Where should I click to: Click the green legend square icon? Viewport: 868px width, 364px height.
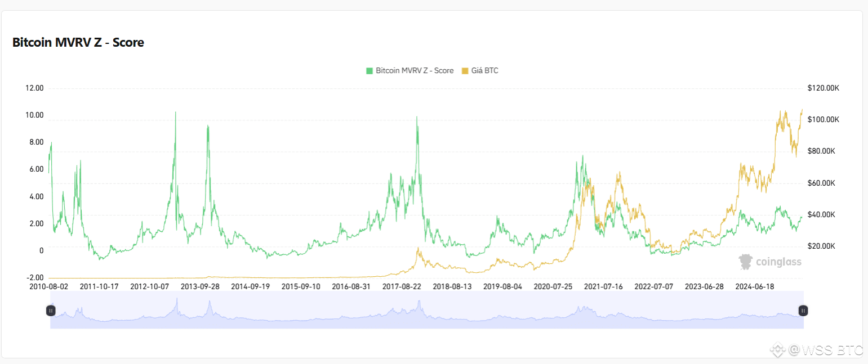(x=369, y=70)
